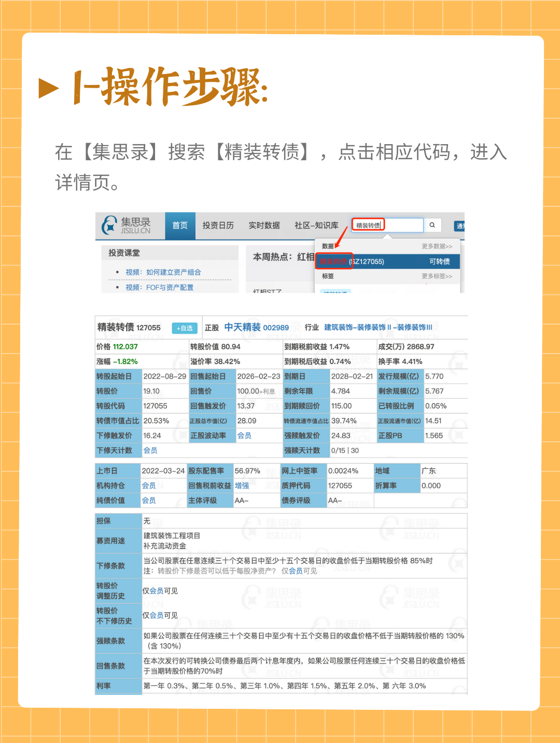Screen dimensions: 560x743
Task: Switch to 实时数据 in navigation
Action: 264,226
